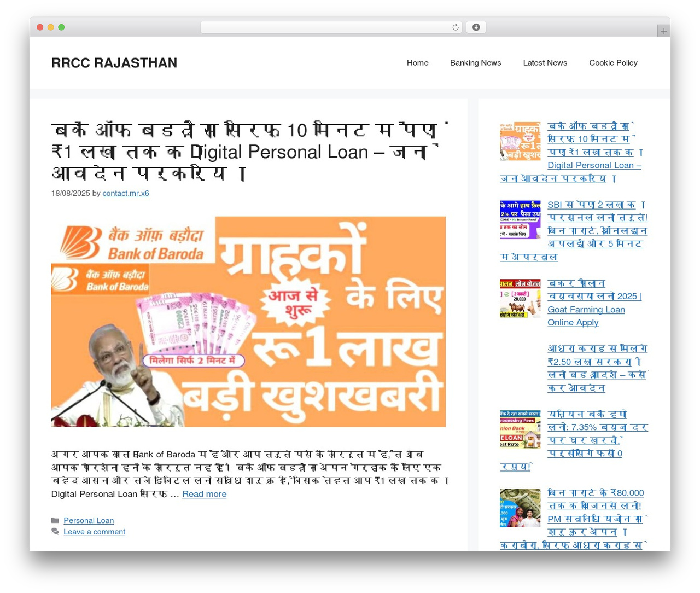Open sidebar link mentioning 7.35% rate

[574, 440]
